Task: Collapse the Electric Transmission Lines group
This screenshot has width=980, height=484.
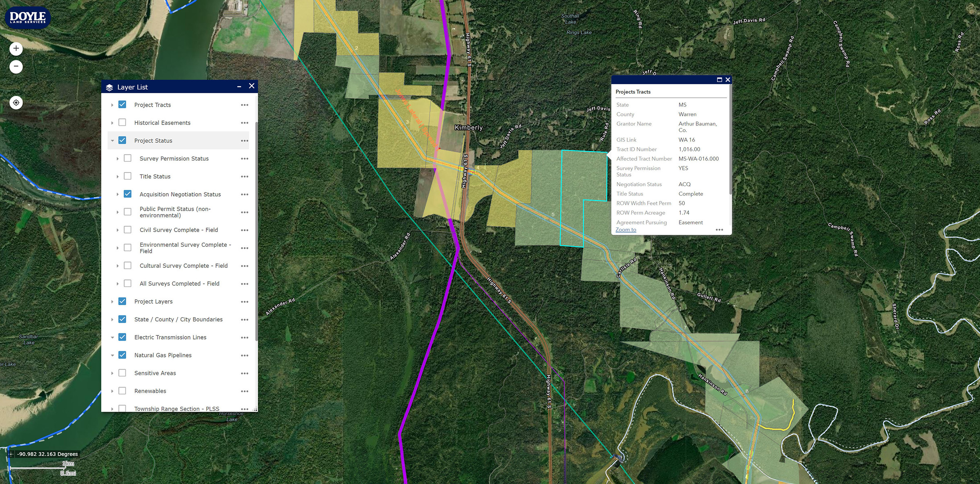Action: click(x=113, y=337)
